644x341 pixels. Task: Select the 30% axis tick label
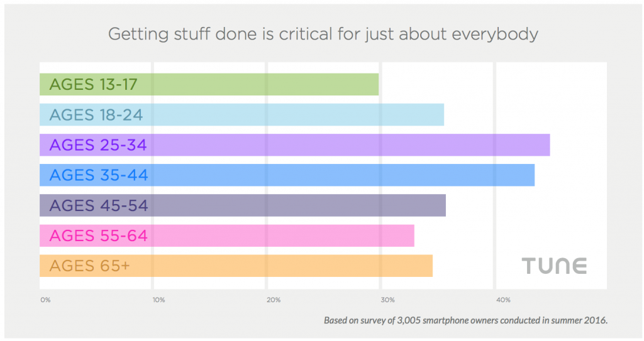387,300
